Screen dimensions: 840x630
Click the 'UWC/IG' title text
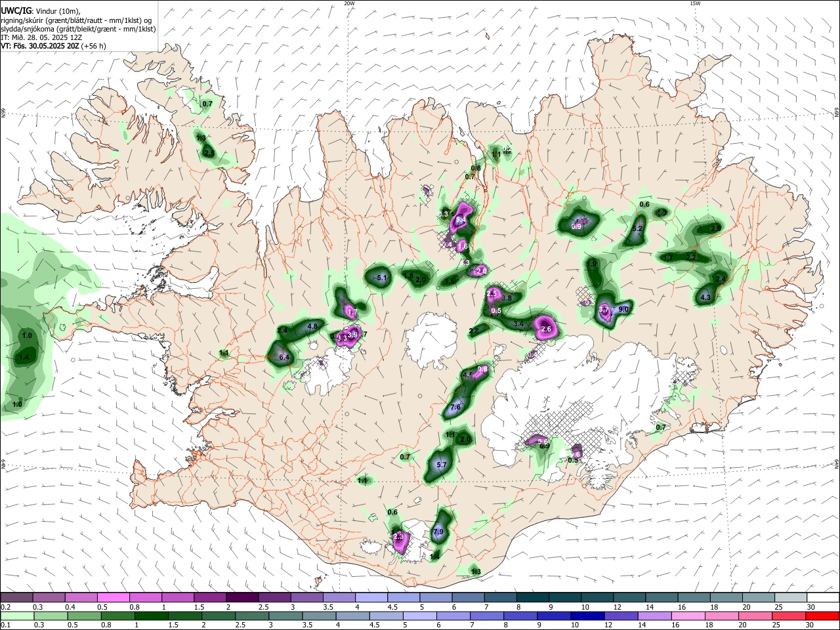(16, 10)
